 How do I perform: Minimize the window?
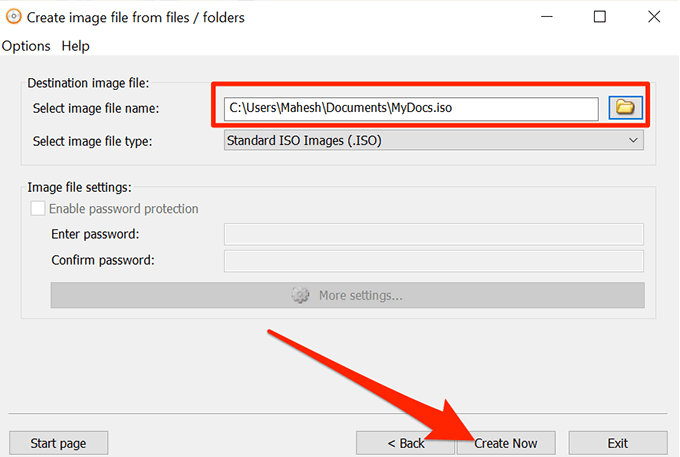coord(548,17)
